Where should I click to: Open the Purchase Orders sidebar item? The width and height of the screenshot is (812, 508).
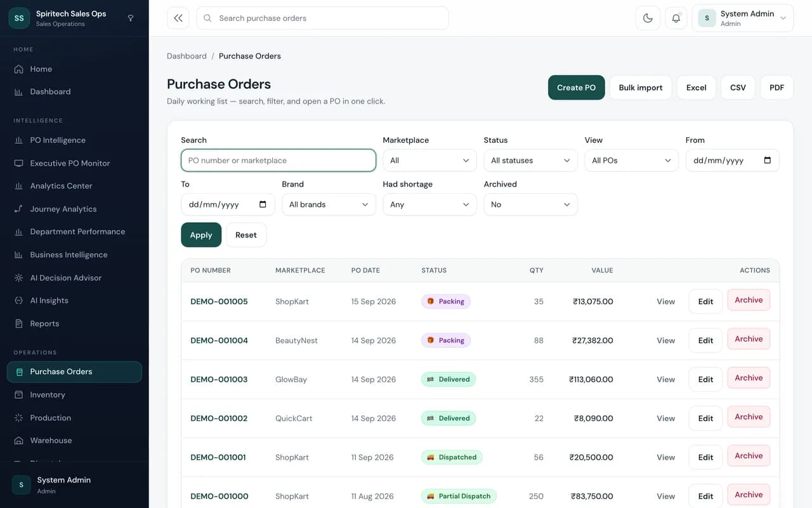click(74, 372)
